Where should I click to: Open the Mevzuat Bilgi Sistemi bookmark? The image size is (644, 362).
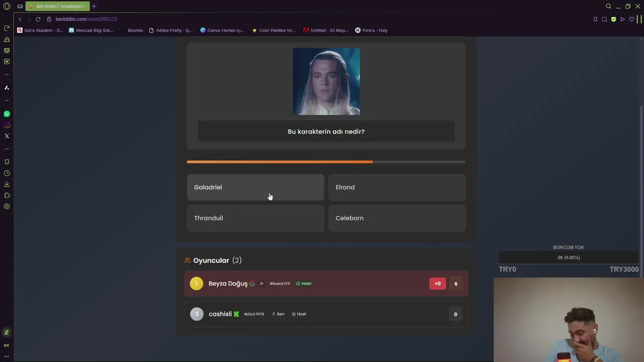click(91, 30)
